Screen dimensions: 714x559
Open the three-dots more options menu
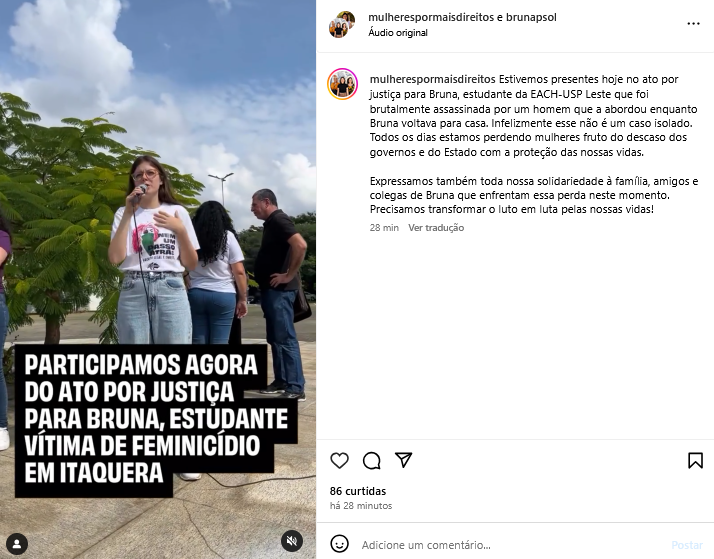coord(693,24)
